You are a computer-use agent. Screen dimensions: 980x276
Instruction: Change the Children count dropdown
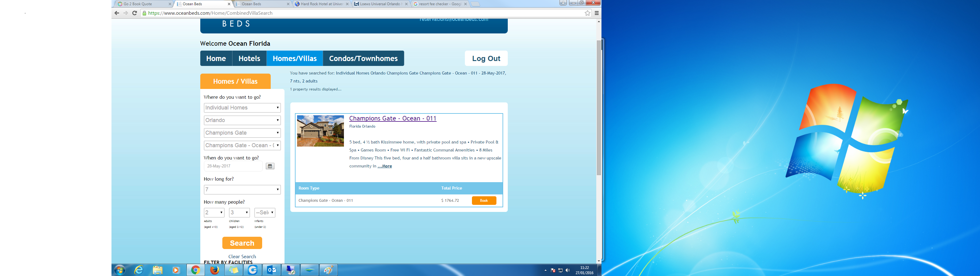[x=239, y=213]
